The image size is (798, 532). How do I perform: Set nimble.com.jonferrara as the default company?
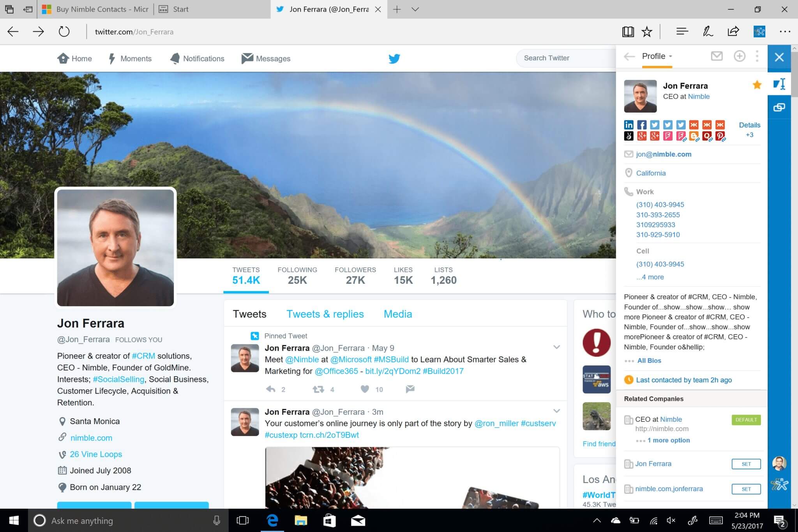click(746, 489)
